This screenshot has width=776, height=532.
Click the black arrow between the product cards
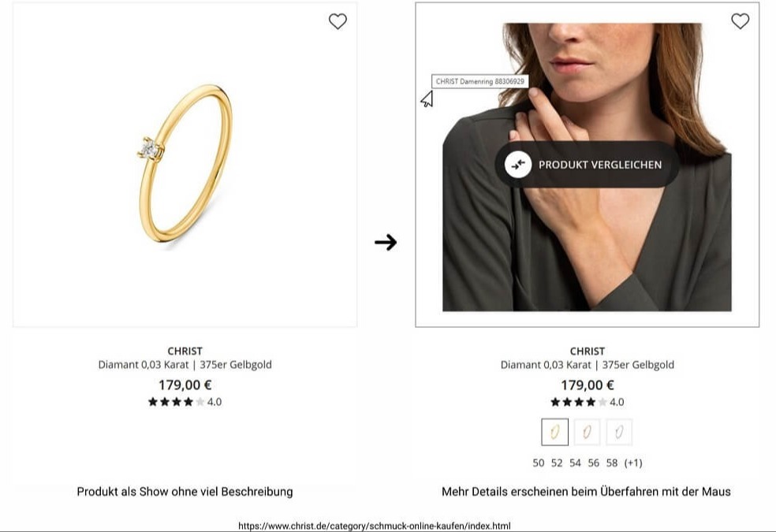tap(386, 242)
